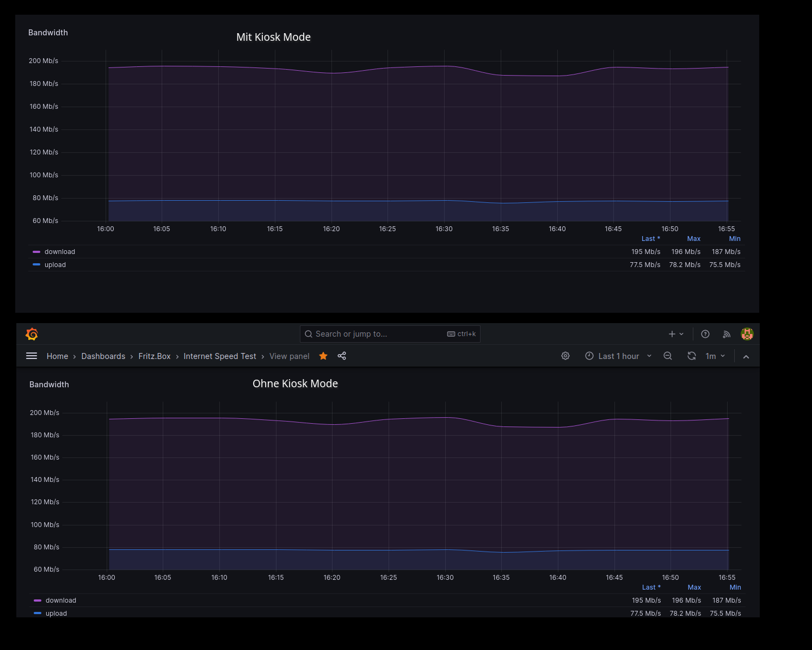Focus the Search or jump to field
The image size is (812, 650).
(x=390, y=334)
